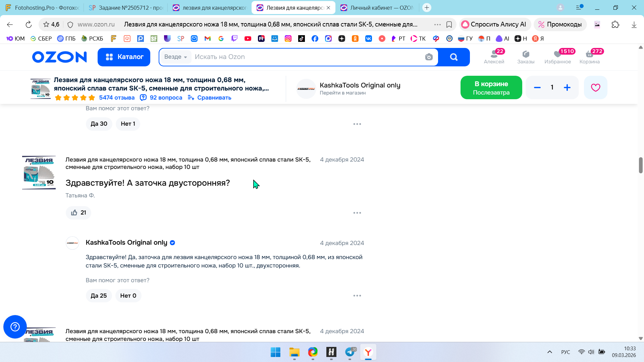The width and height of the screenshot is (644, 362).
Task: Bookmark page with browser bookmark icon
Action: (x=449, y=24)
